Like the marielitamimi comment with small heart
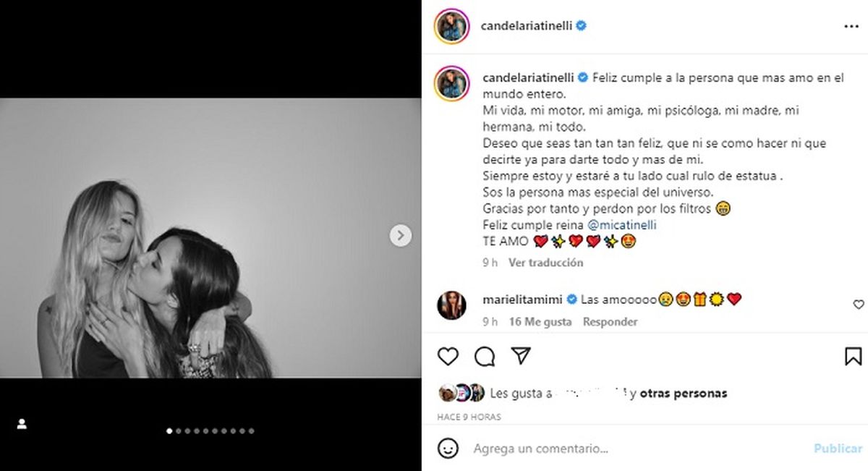Screen dimensions: 868x471 click(859, 305)
